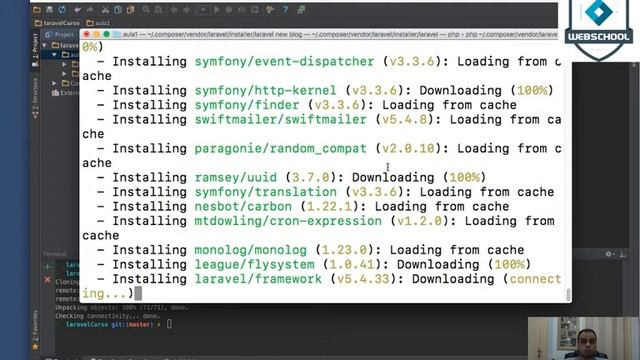Open the Project view tab

[60, 35]
